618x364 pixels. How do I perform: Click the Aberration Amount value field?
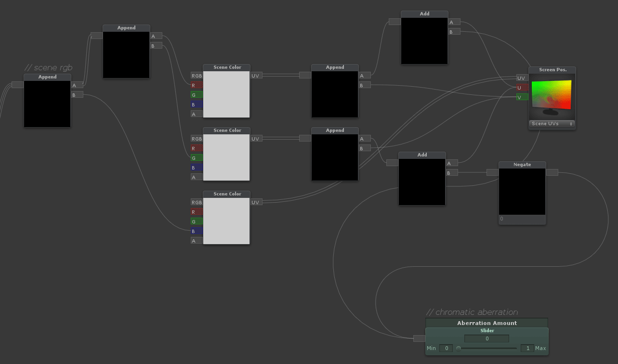pyautogui.click(x=487, y=338)
